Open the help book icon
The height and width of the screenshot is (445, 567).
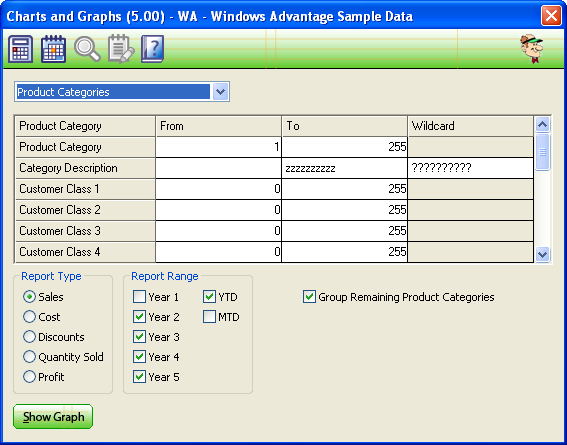point(153,49)
